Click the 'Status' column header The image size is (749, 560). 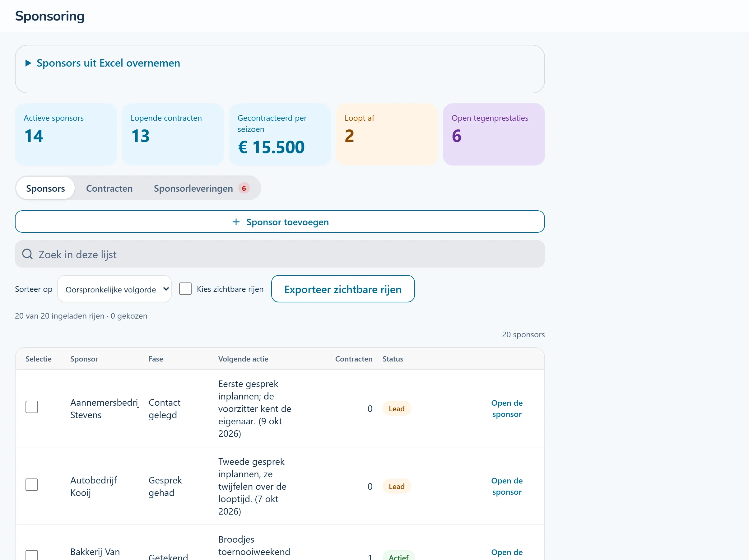tap(393, 359)
